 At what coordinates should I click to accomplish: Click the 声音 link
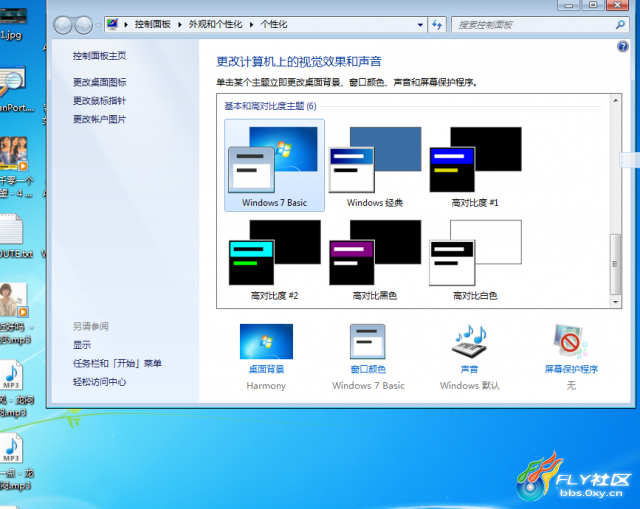pos(469,369)
